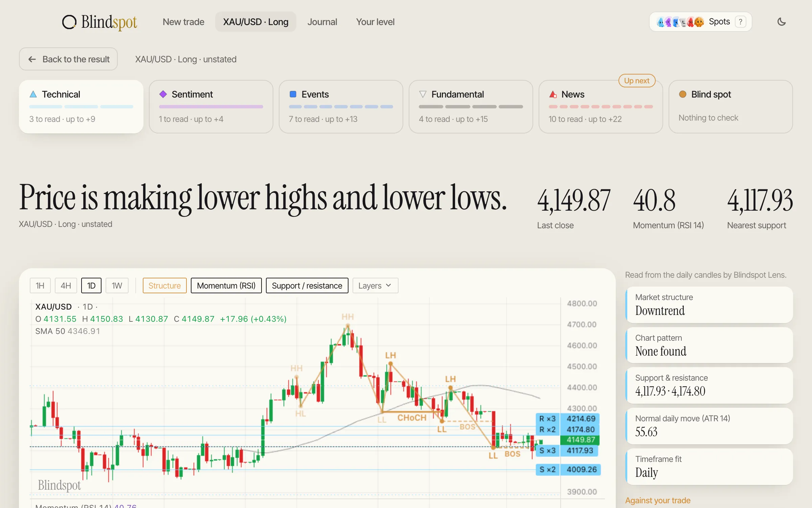Click the Events blue square icon

[293, 94]
